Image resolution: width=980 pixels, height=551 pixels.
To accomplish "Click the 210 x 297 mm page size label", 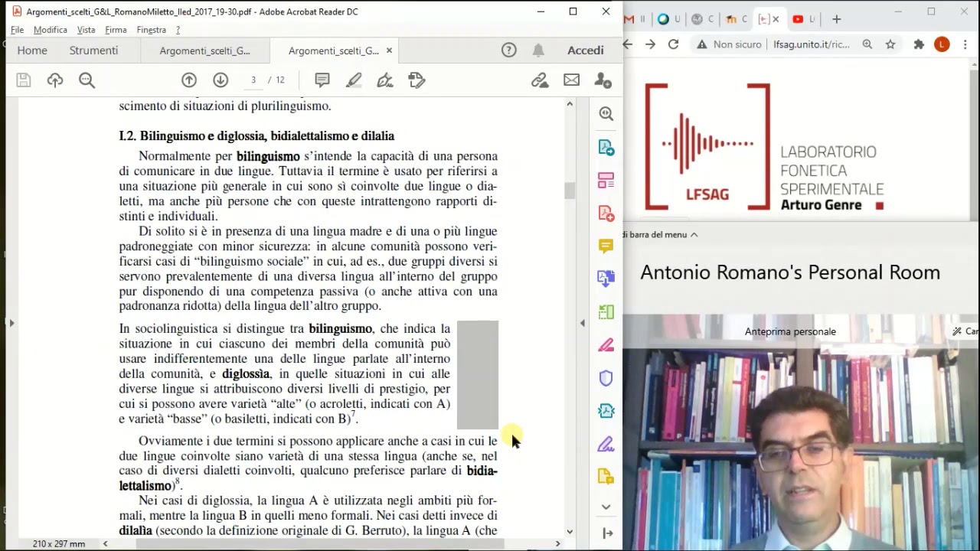I will [x=59, y=543].
